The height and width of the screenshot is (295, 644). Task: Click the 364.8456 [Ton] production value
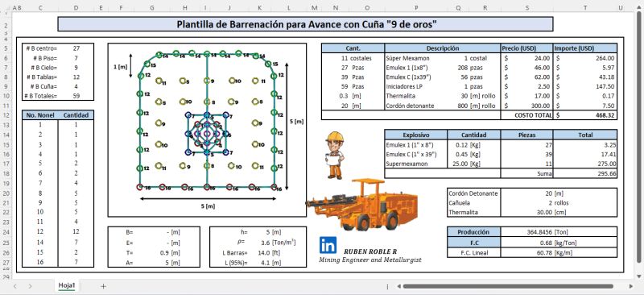click(547, 232)
